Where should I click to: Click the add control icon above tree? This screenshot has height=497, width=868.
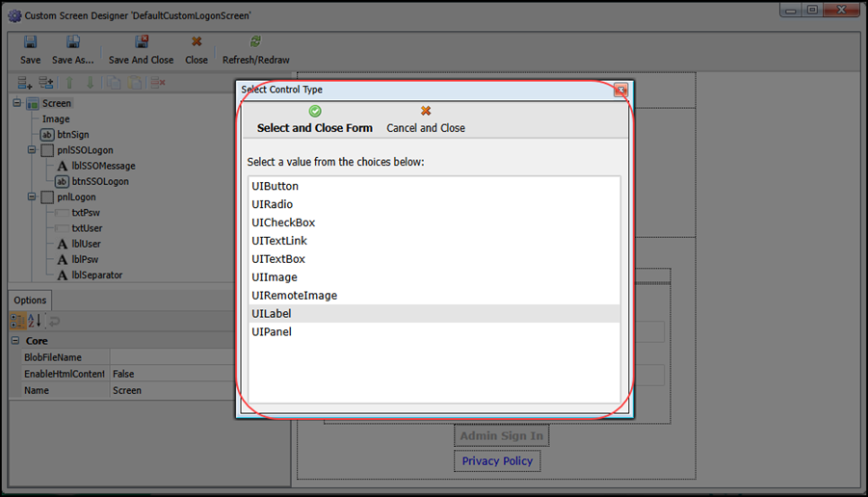tap(25, 84)
